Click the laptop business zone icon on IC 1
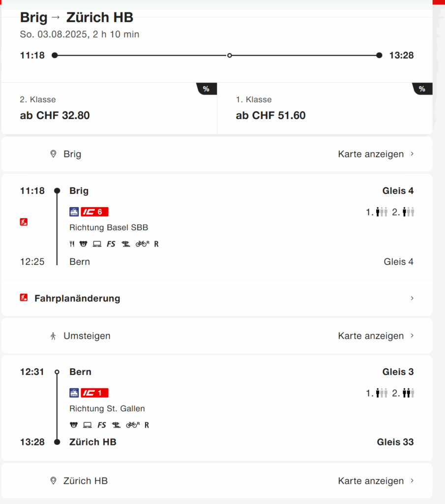 88,425
